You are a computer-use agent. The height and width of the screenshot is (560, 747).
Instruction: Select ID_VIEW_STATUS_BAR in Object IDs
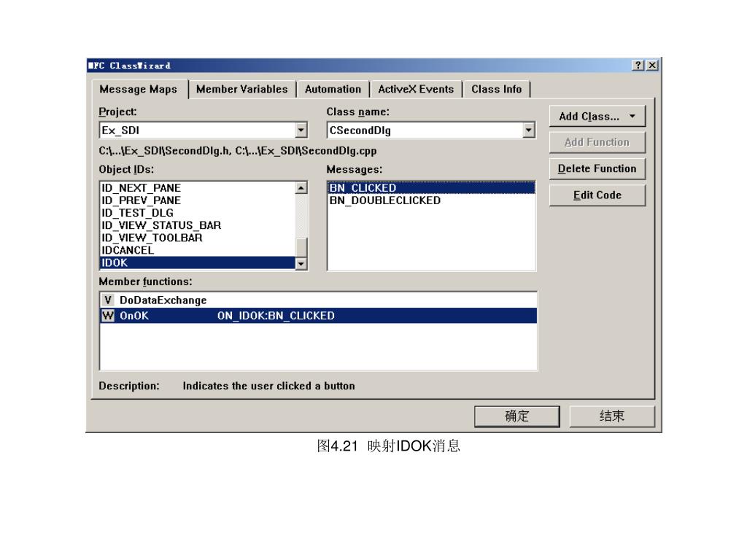(x=198, y=225)
